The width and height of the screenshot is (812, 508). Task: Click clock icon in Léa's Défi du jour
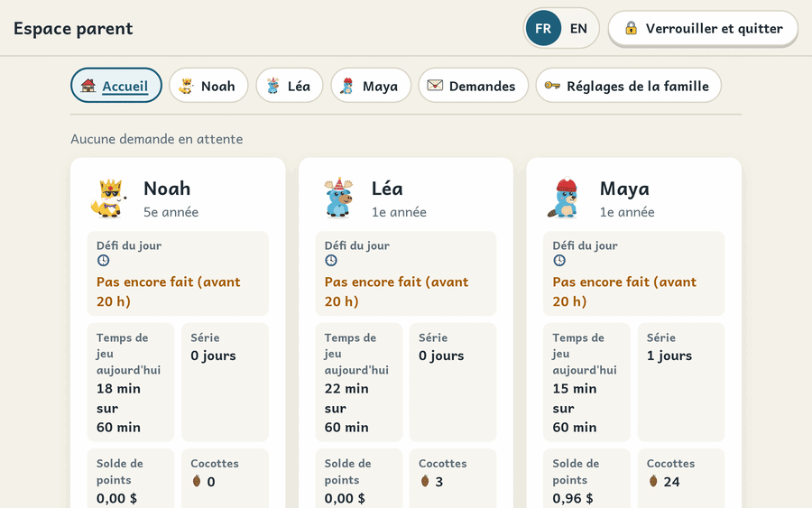click(x=331, y=261)
